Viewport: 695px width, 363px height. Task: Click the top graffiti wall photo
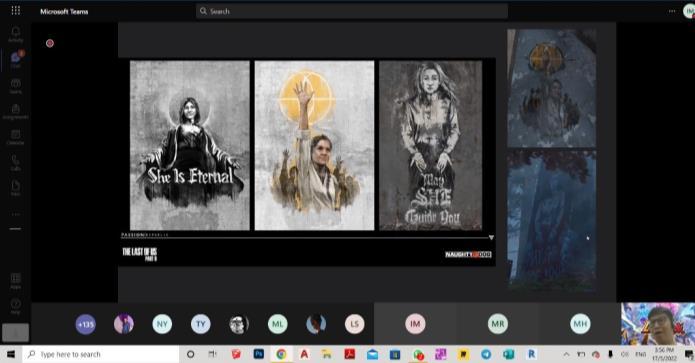(551, 88)
